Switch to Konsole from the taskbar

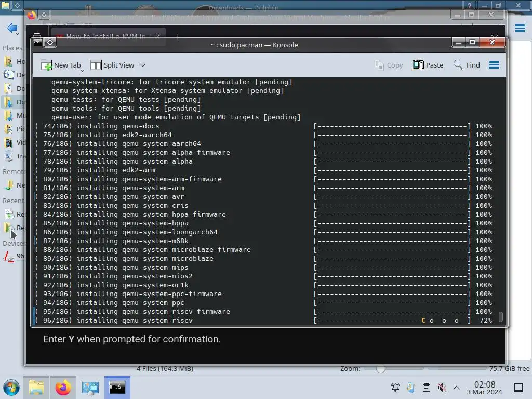(x=117, y=388)
